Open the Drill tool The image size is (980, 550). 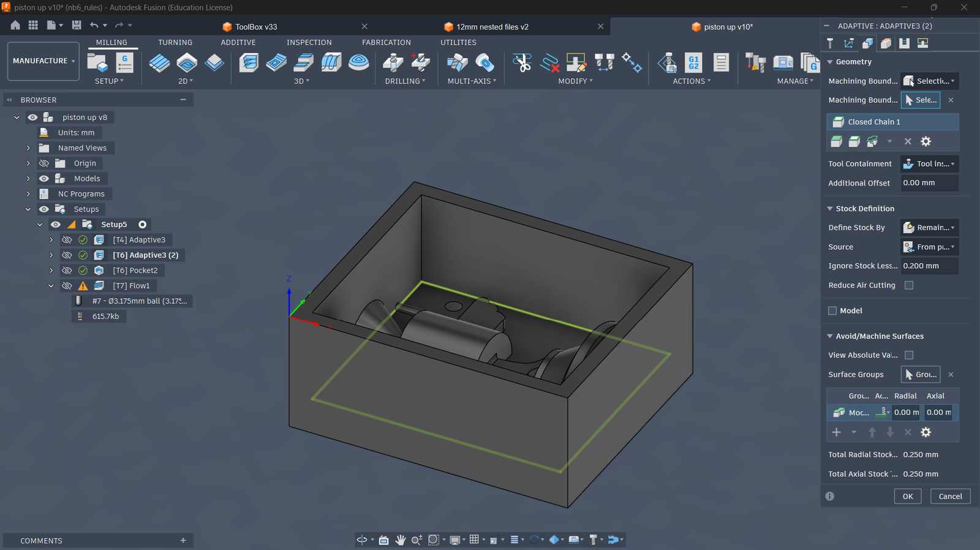tap(393, 62)
